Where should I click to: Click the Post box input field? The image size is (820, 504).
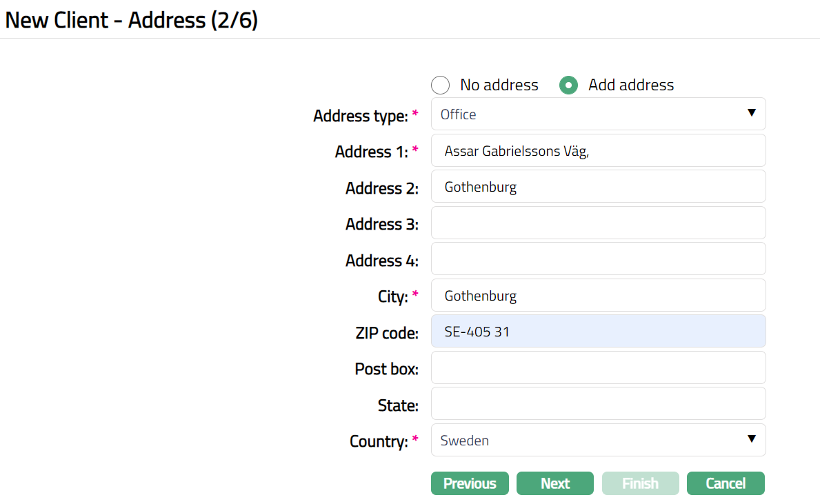pos(597,368)
